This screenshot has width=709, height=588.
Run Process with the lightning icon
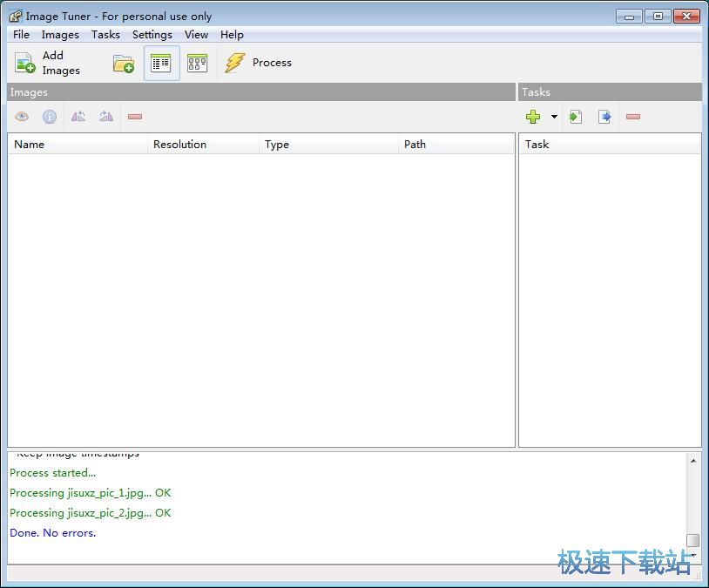[x=235, y=64]
